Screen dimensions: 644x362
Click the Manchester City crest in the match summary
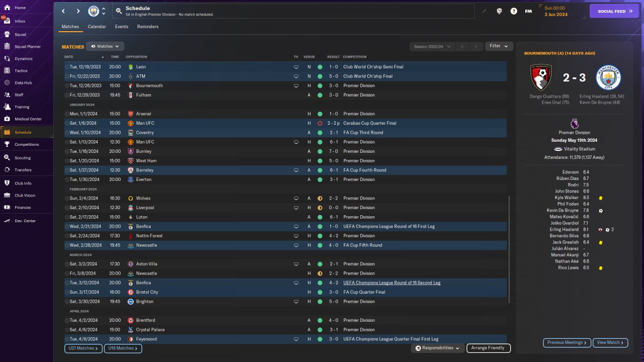(608, 77)
